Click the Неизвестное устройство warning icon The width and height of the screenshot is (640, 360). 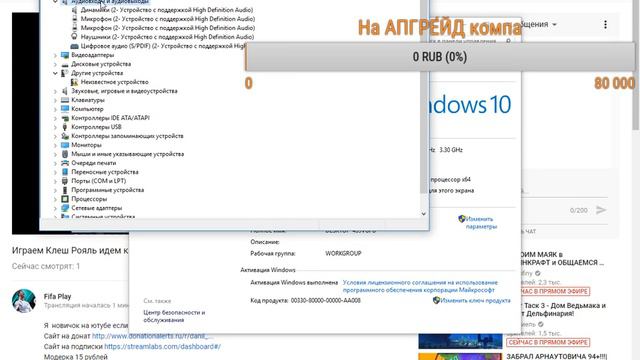[74, 82]
